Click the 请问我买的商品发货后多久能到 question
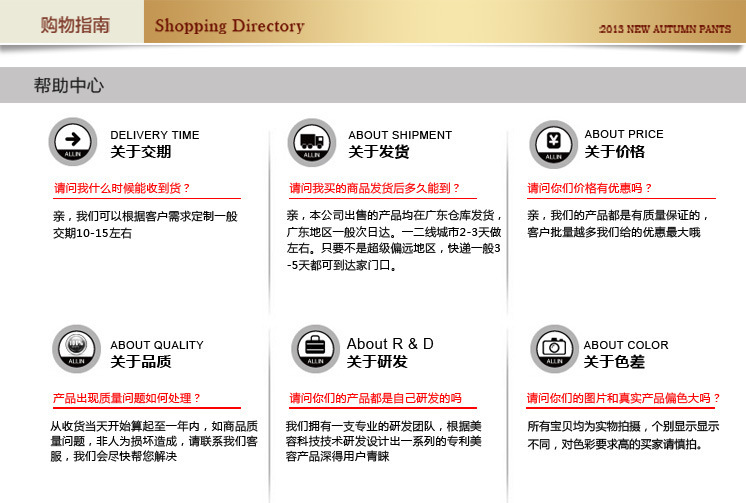This screenshot has height=503, width=746. pyautogui.click(x=375, y=188)
